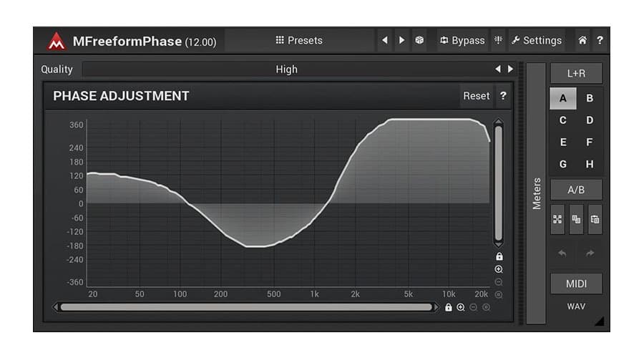Load the previous preset with left arrow
Image resolution: width=644 pixels, height=358 pixels.
tap(385, 40)
